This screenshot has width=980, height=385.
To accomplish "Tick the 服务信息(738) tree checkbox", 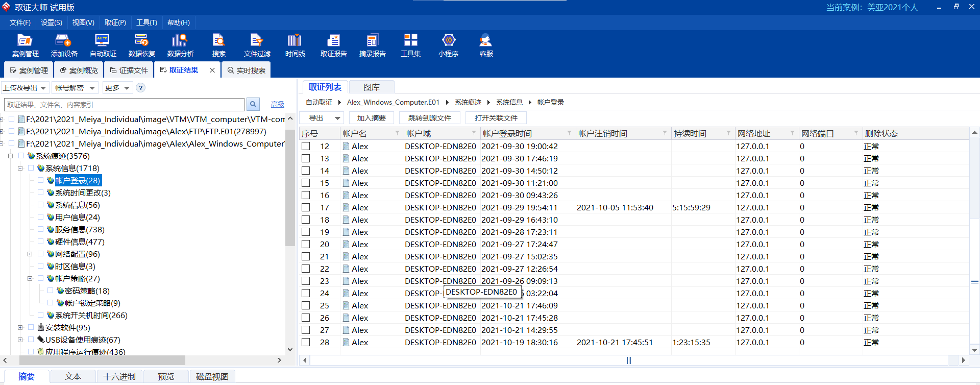I will coord(40,229).
